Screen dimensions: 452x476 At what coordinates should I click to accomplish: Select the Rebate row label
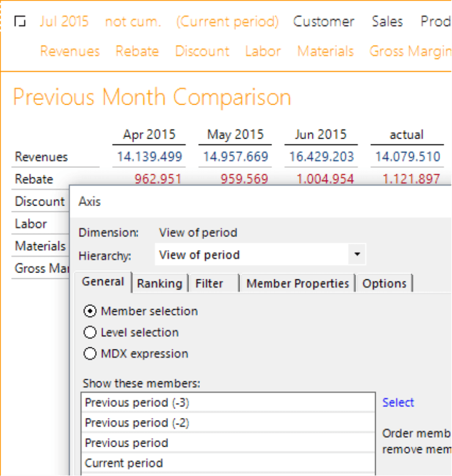click(x=34, y=179)
